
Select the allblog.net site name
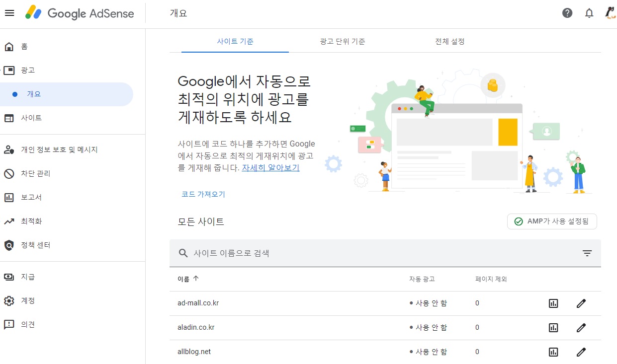(194, 352)
